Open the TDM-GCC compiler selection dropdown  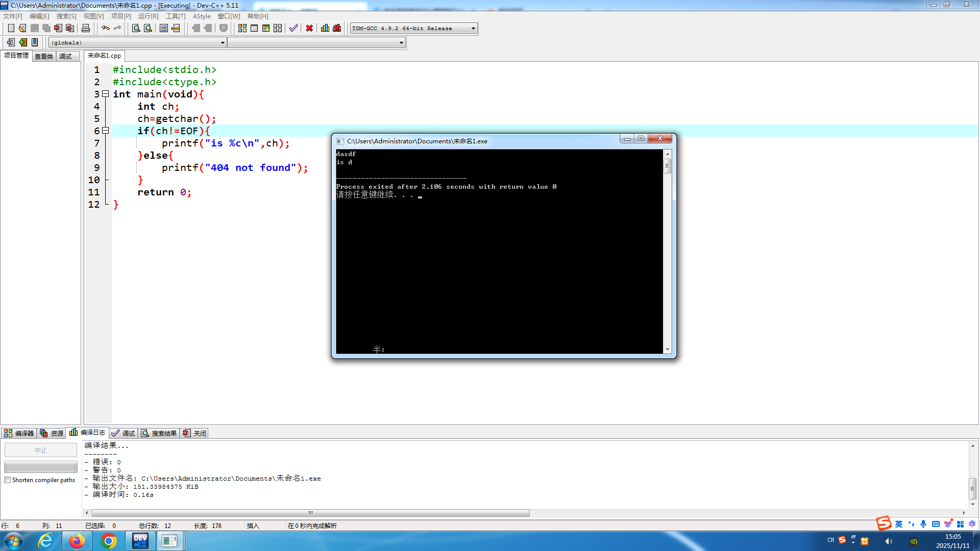click(473, 29)
